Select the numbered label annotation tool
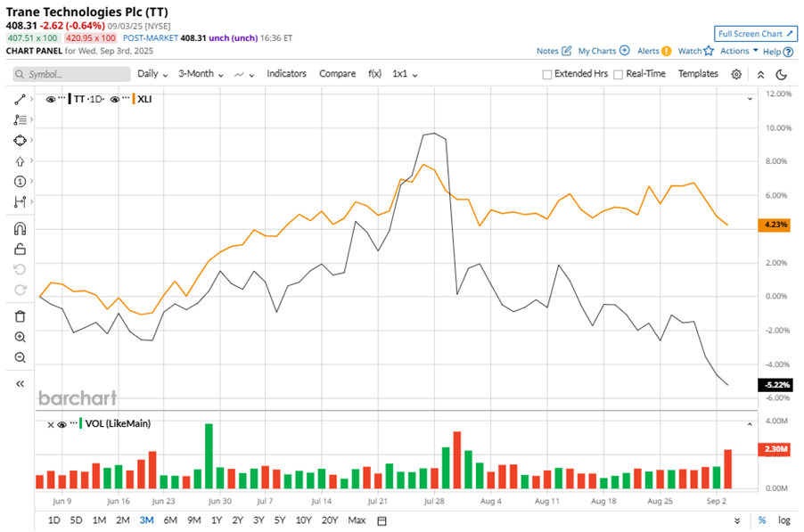The width and height of the screenshot is (804, 532). tap(20, 182)
